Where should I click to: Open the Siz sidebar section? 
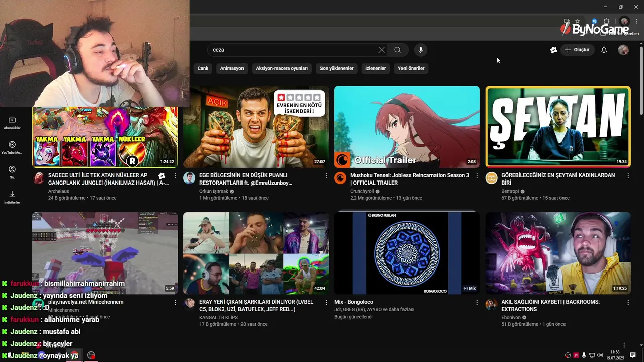12,172
